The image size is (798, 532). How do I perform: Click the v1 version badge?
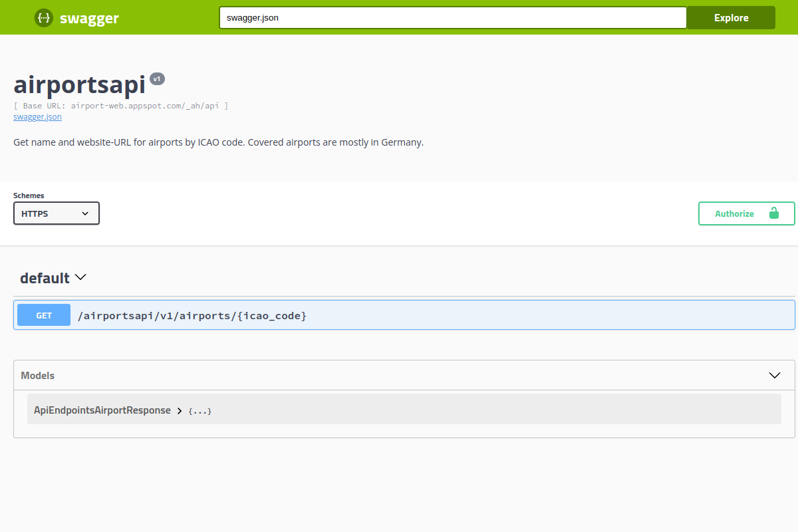coord(157,79)
